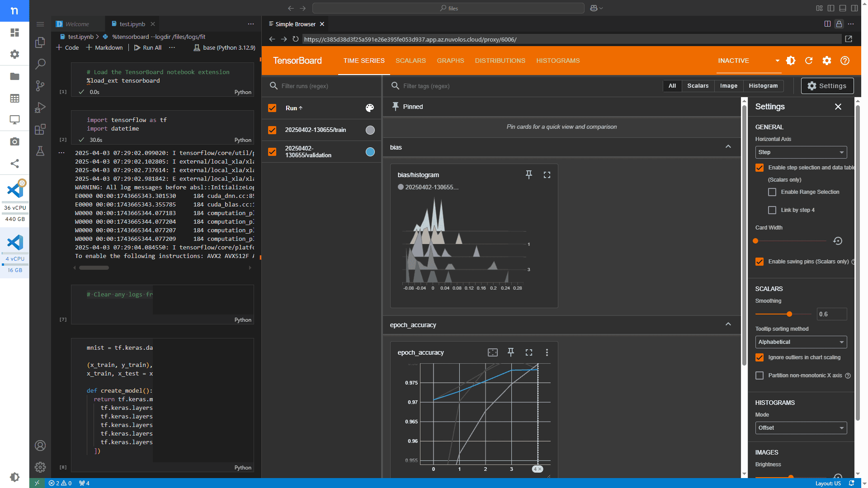Open notebook toolbar more actions ellipsis

pyautogui.click(x=172, y=47)
